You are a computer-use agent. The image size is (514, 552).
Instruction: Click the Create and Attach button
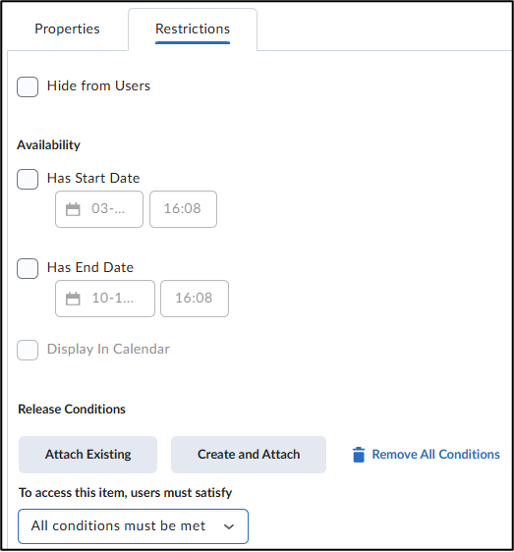[x=249, y=454]
